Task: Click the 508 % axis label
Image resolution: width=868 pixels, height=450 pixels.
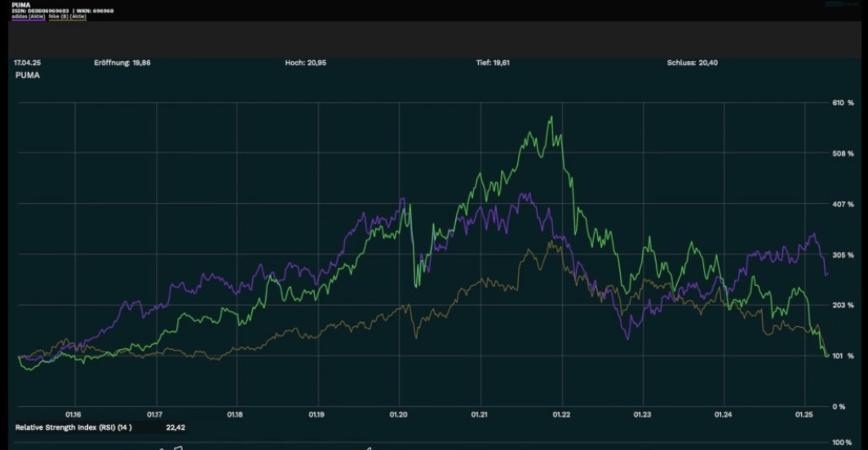Action: pos(843,153)
